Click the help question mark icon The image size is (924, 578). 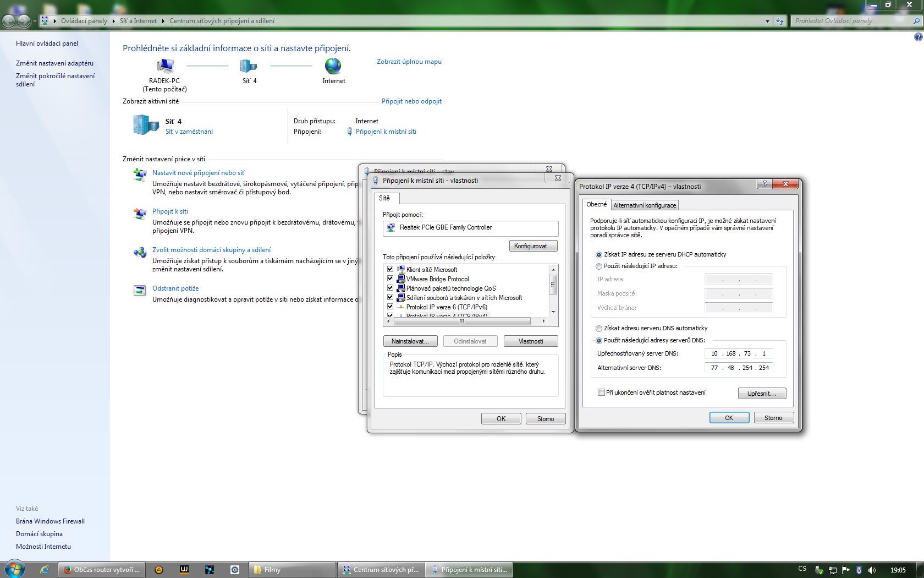(x=918, y=37)
